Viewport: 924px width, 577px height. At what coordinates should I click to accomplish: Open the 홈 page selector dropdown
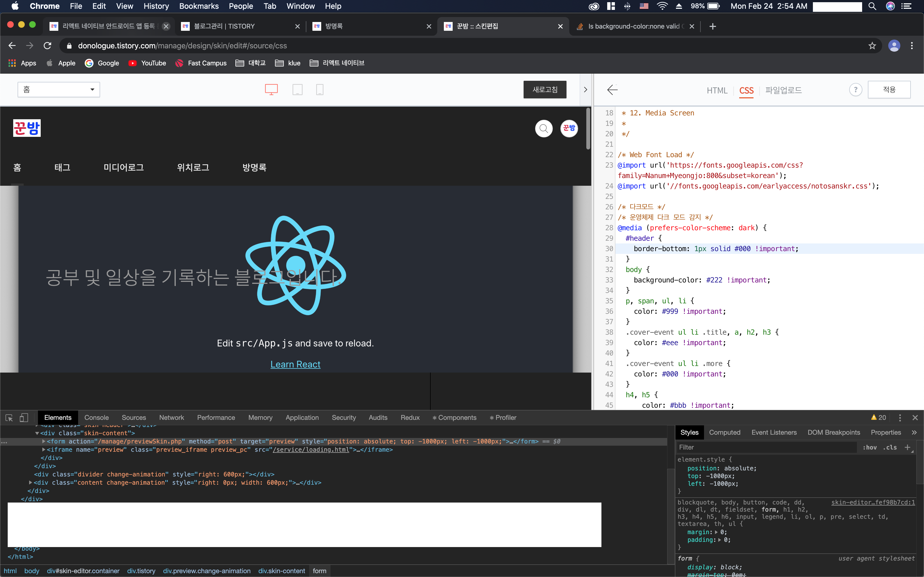[x=59, y=89]
